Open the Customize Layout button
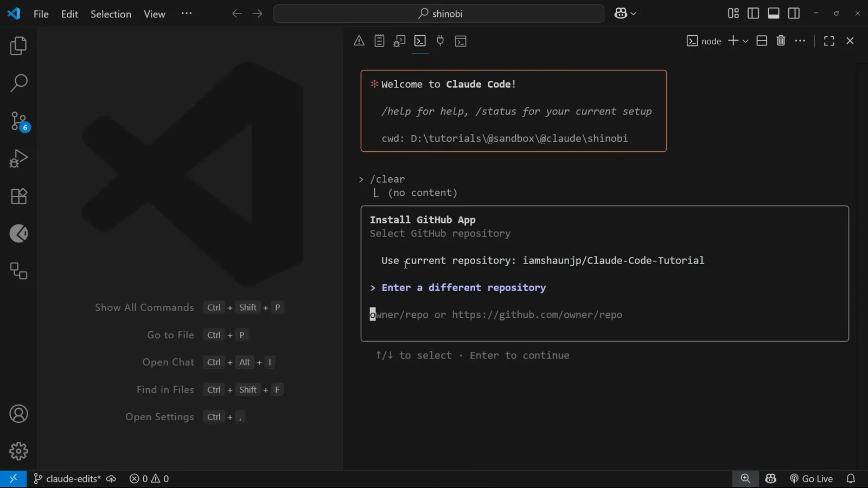The image size is (868, 488). coord(733,14)
